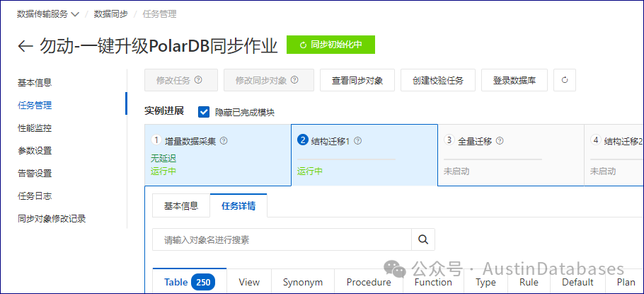
Task: Select step 1 增量数据采集 module
Action: [218, 155]
